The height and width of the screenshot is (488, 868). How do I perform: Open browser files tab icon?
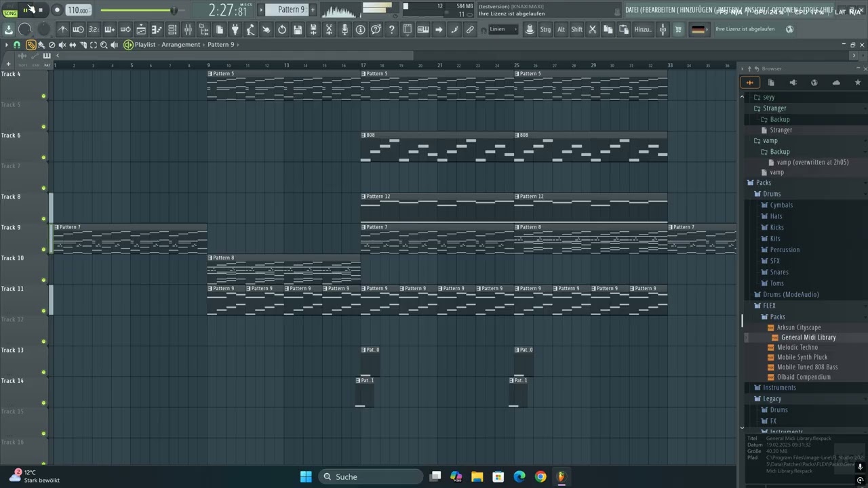click(x=771, y=83)
